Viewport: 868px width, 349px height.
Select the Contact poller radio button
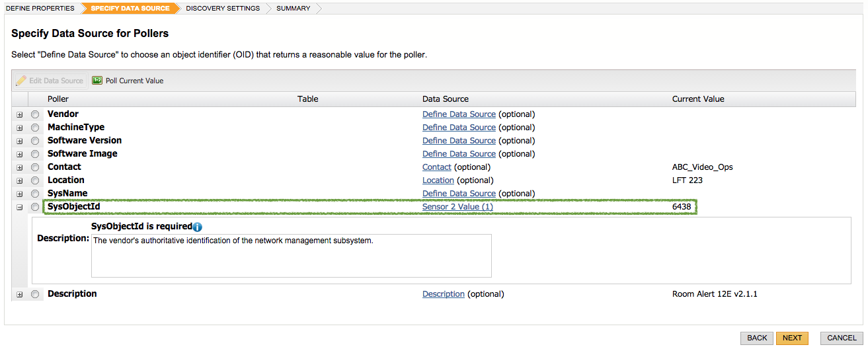(x=35, y=167)
